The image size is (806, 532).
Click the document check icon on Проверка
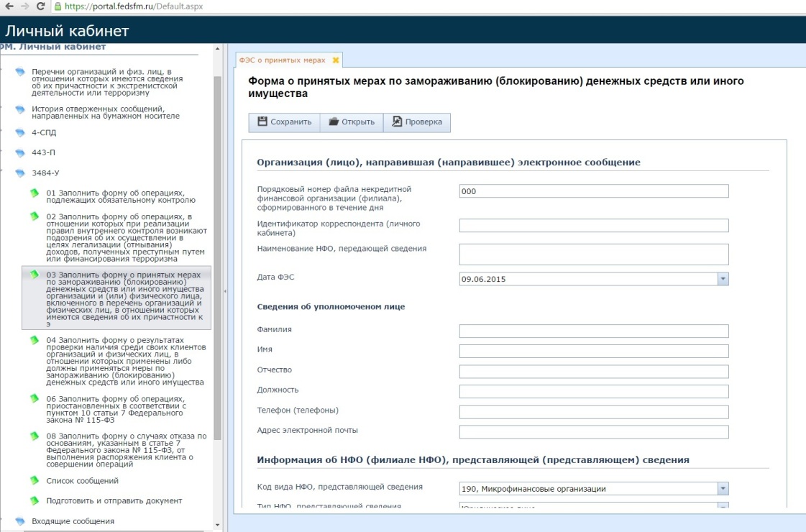[397, 121]
